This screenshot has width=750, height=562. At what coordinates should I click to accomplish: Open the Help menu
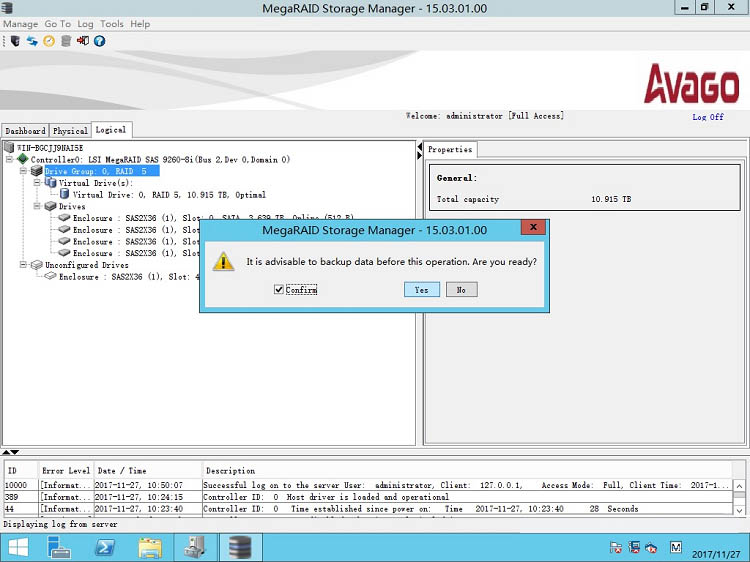(140, 24)
